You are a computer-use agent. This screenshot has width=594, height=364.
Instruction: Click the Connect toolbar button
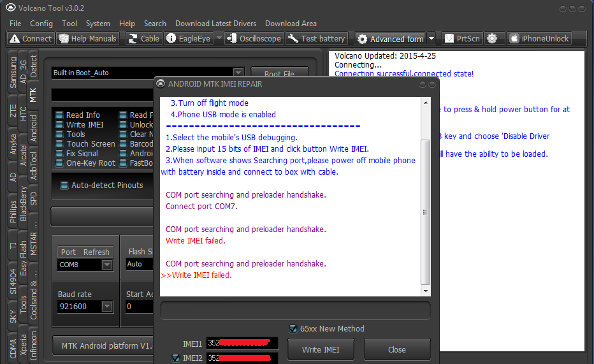(x=30, y=38)
